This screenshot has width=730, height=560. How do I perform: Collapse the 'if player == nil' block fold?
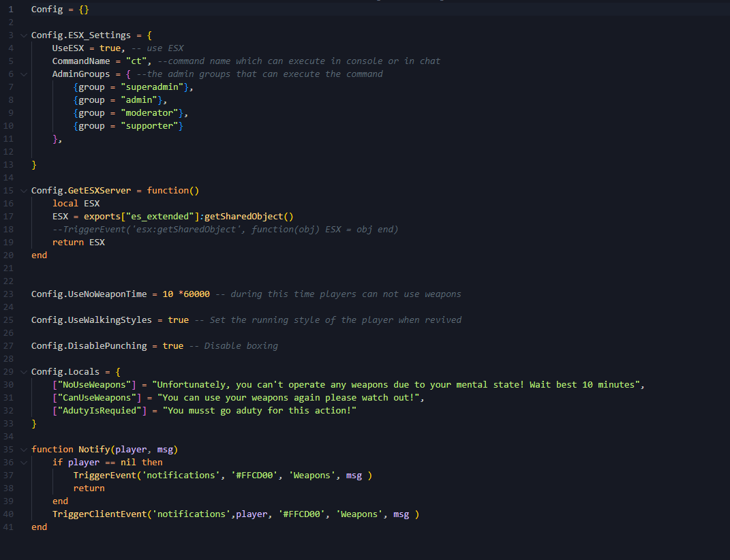(24, 463)
